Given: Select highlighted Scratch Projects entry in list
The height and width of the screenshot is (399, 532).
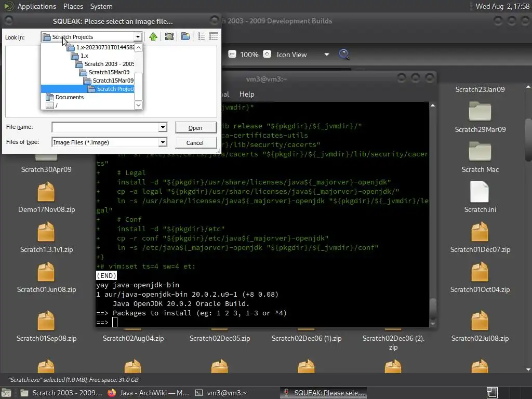Looking at the screenshot, I should click(87, 89).
